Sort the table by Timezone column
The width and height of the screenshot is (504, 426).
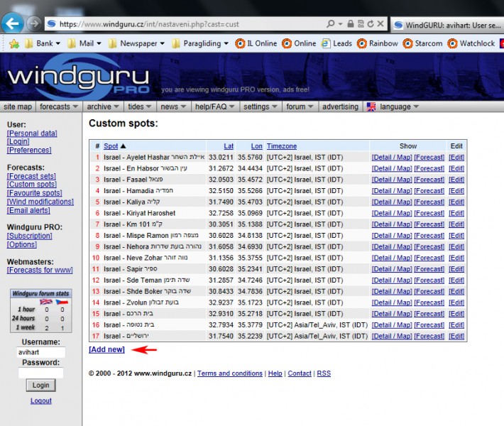(282, 146)
